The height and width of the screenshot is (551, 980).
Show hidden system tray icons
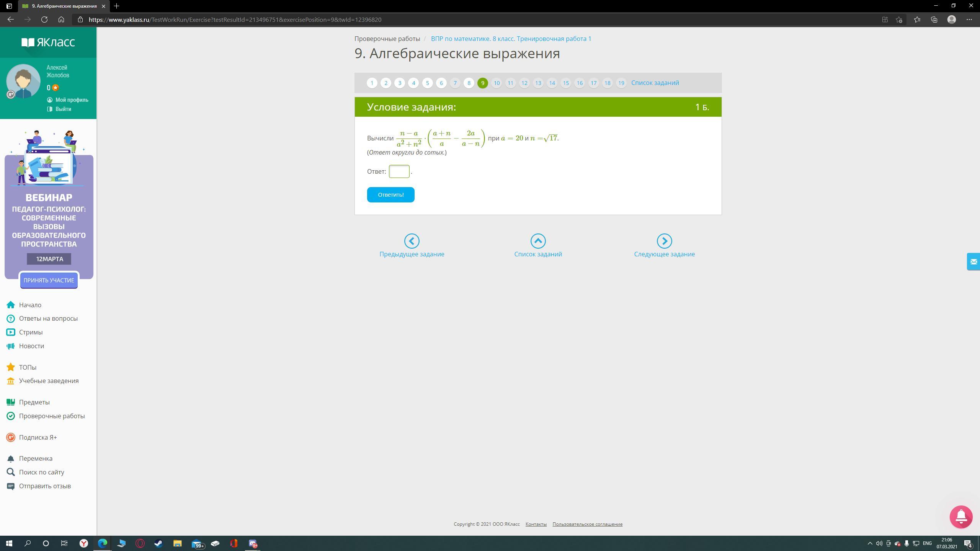[870, 543]
